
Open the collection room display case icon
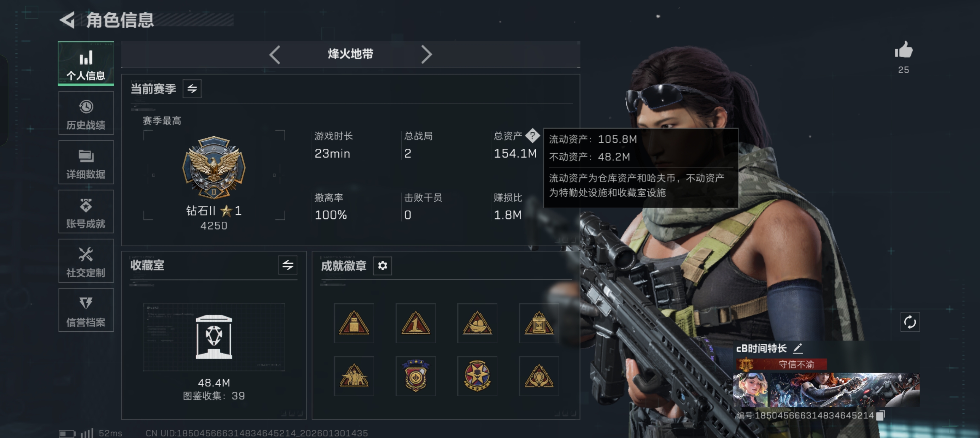pyautogui.click(x=214, y=337)
